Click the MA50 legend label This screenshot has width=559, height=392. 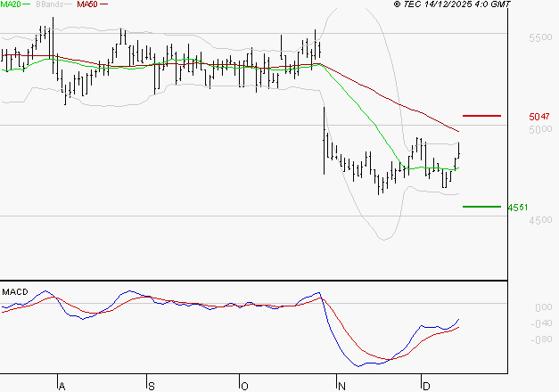86,4
